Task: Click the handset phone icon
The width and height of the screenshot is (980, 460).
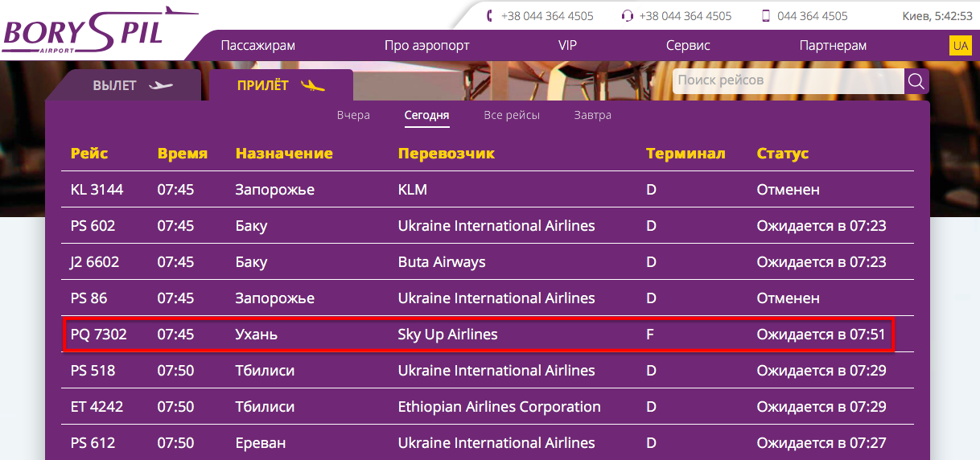Action: pyautogui.click(x=491, y=16)
